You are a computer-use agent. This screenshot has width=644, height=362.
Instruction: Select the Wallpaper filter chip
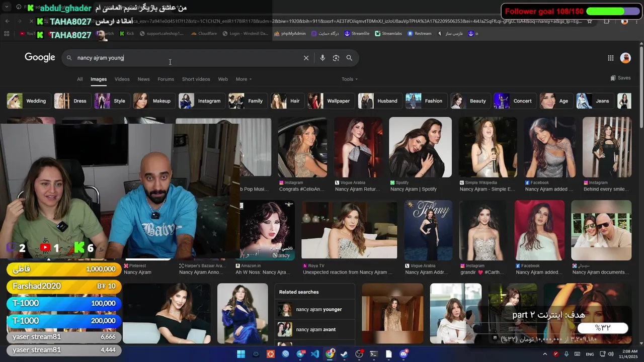331,101
